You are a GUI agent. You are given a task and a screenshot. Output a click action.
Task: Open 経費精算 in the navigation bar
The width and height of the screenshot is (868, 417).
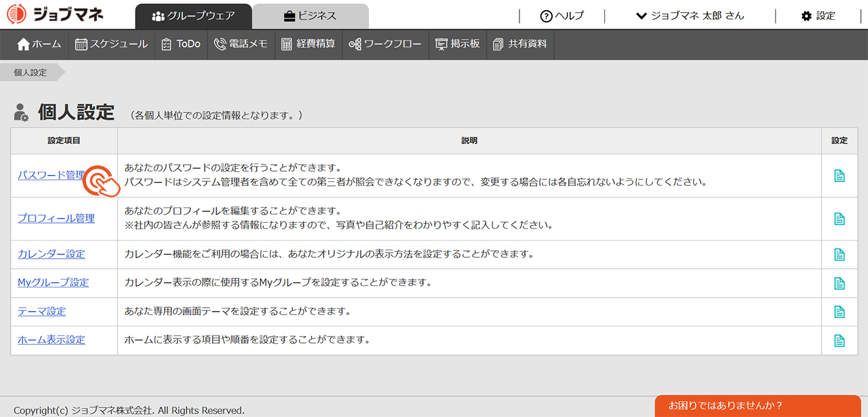point(308,44)
